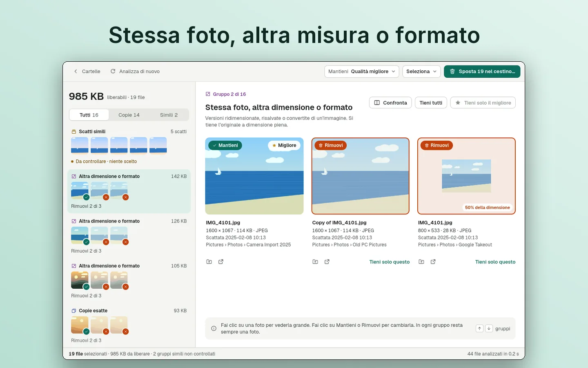Switch to the Copie 14 tab

pyautogui.click(x=129, y=115)
